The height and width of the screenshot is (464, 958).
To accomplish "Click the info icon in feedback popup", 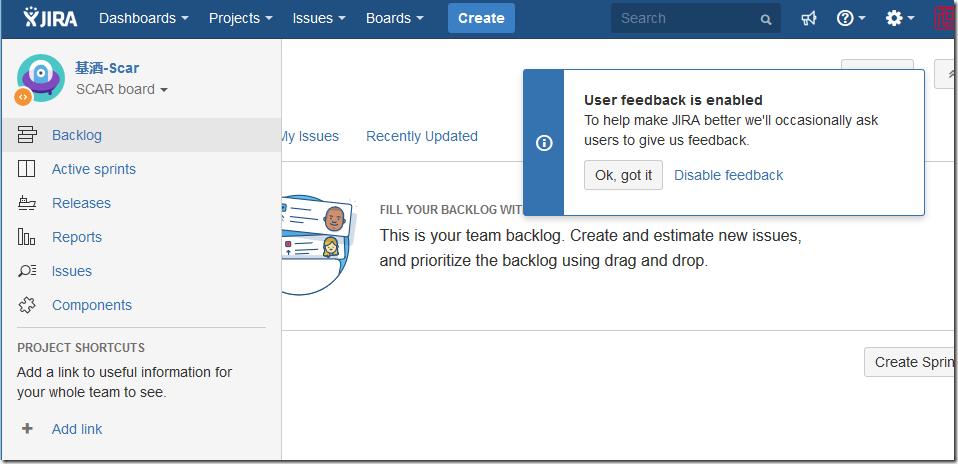I will pos(544,143).
